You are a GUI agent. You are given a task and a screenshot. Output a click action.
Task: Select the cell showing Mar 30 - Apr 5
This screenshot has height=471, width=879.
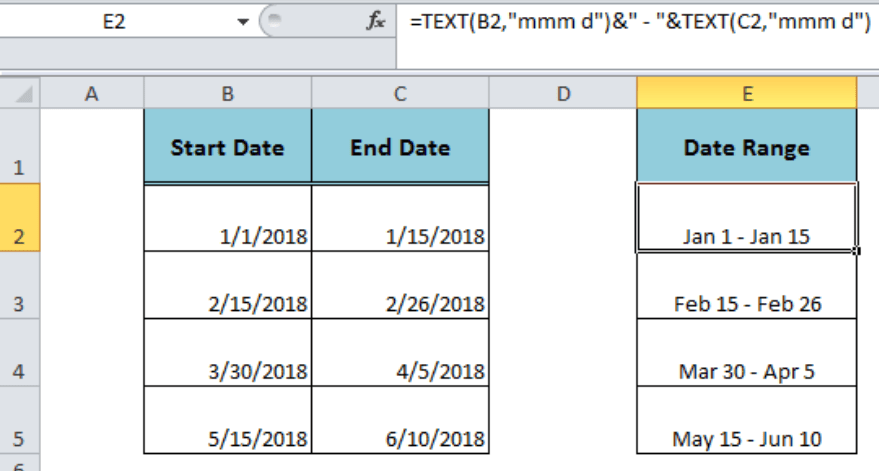click(746, 353)
